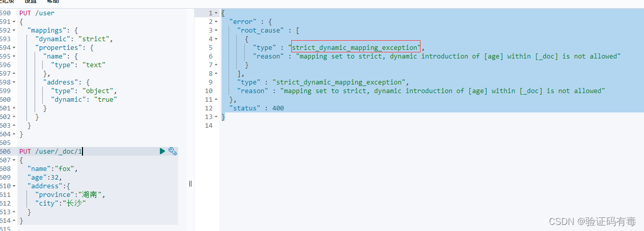Click the closing fold marker at response line 7

217,65
